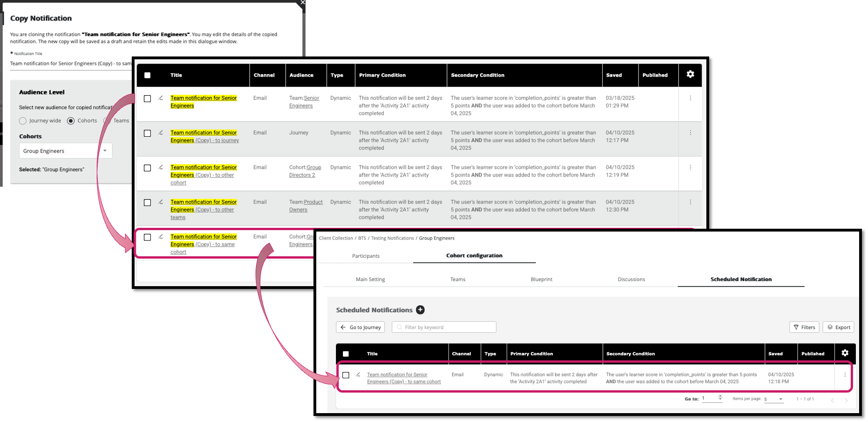
Task: Click Export button
Action: click(839, 327)
